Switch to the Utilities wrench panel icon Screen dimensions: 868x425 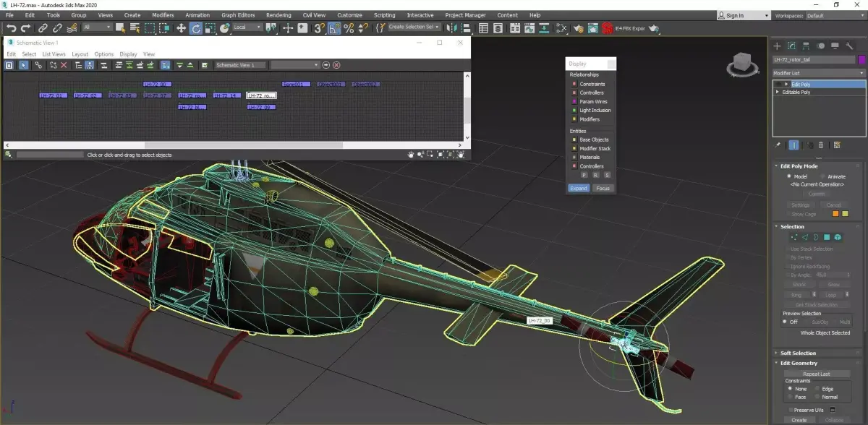tap(850, 46)
